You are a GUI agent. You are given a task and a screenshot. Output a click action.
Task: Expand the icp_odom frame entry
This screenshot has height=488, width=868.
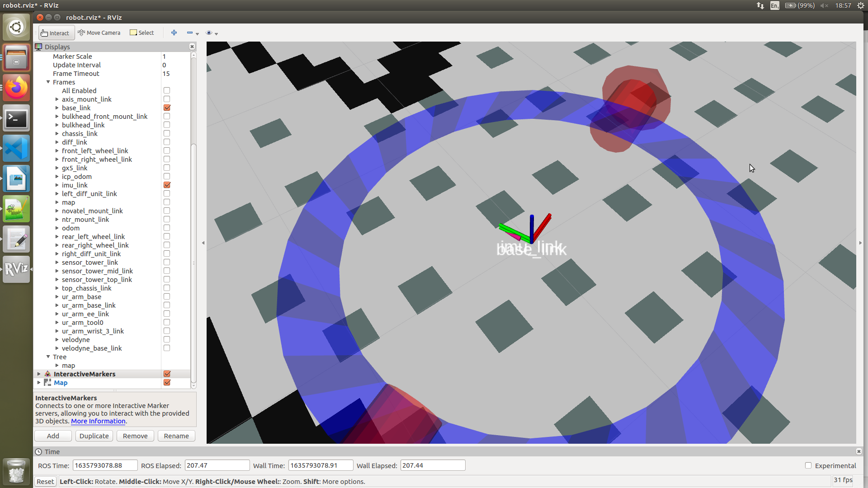pos(57,176)
